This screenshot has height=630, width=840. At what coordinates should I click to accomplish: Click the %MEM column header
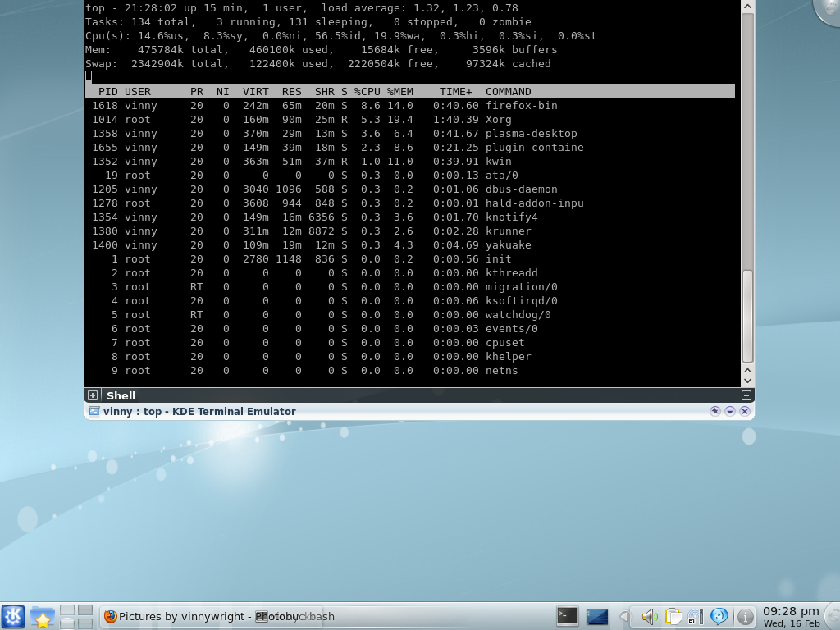click(x=400, y=92)
